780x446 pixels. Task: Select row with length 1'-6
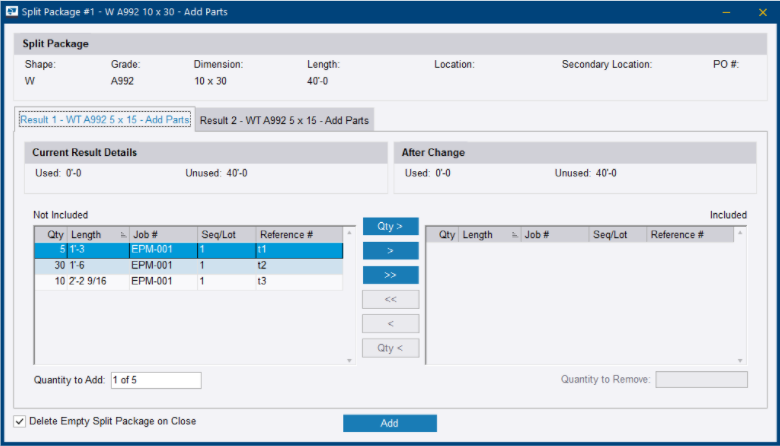click(x=188, y=266)
